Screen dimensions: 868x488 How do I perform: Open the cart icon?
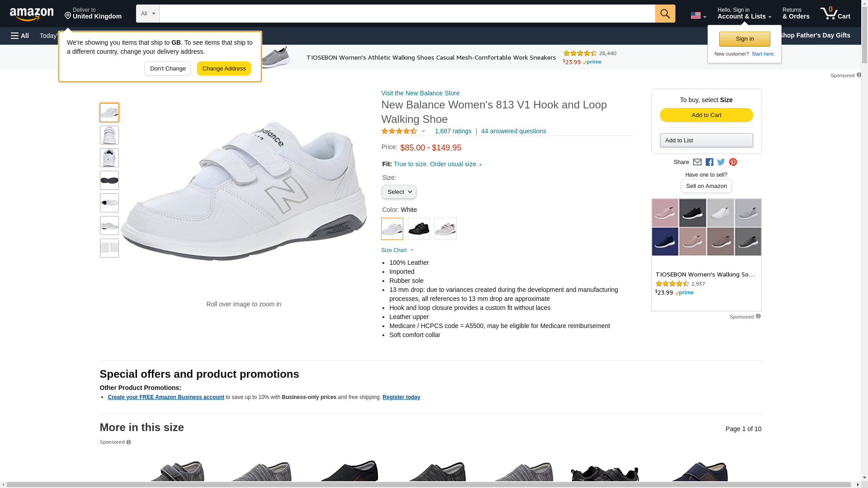click(835, 14)
